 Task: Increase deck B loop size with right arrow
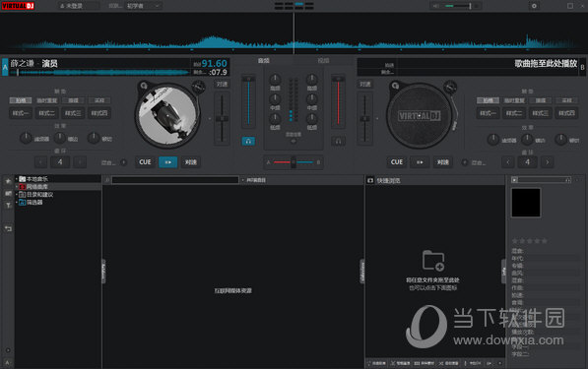click(547, 162)
